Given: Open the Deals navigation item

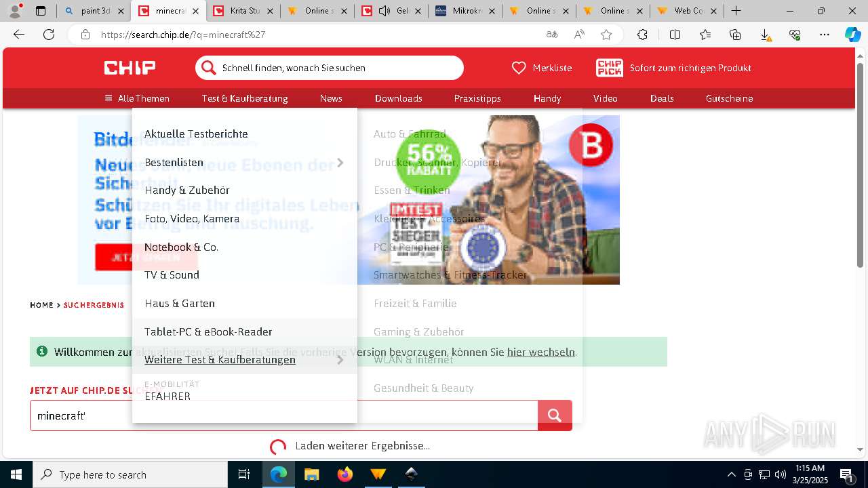Looking at the screenshot, I should pos(662,98).
